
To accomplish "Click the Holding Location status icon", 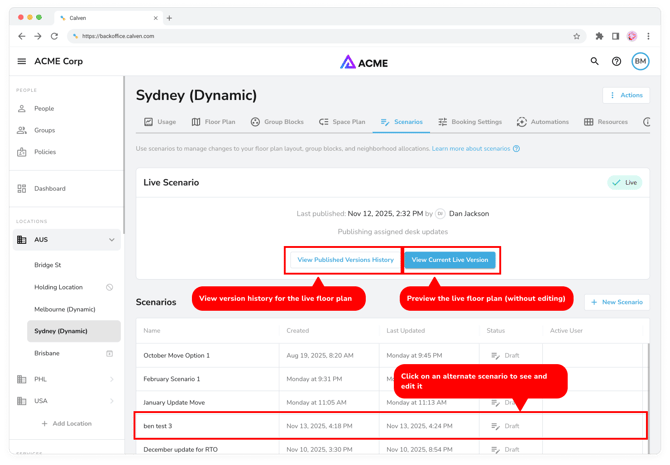I will click(x=110, y=287).
